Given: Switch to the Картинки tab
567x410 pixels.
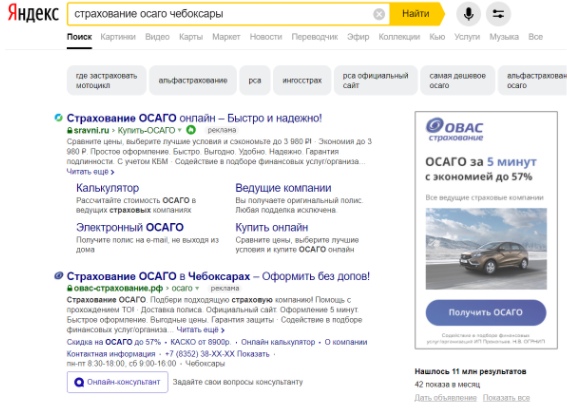Looking at the screenshot, I should 118,37.
